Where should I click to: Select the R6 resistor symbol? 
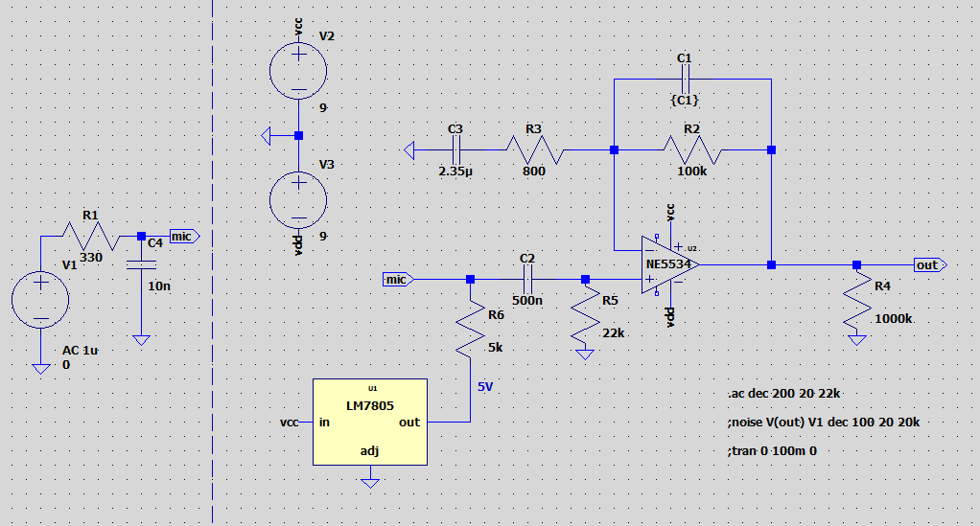click(x=470, y=327)
